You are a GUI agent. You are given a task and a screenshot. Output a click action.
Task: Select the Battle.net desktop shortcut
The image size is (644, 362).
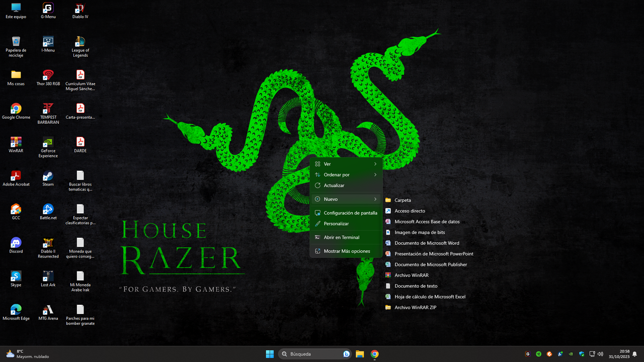(x=48, y=212)
